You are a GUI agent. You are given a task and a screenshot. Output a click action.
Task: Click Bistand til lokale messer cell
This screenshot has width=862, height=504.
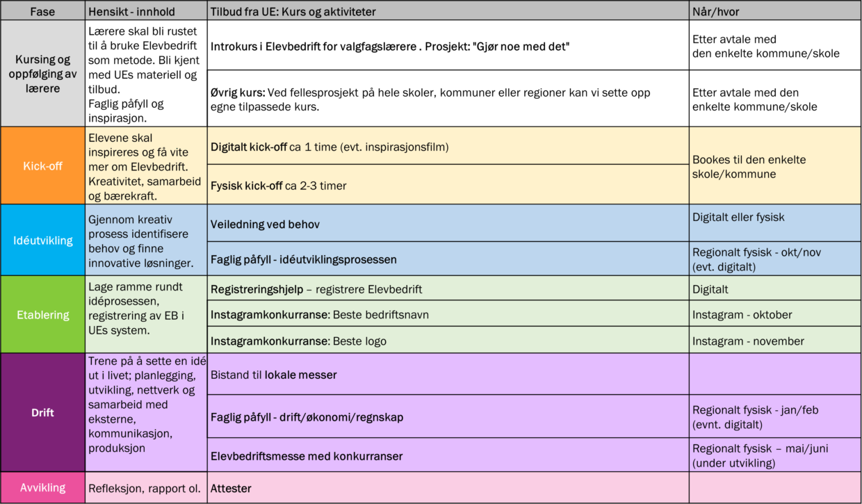click(448, 375)
